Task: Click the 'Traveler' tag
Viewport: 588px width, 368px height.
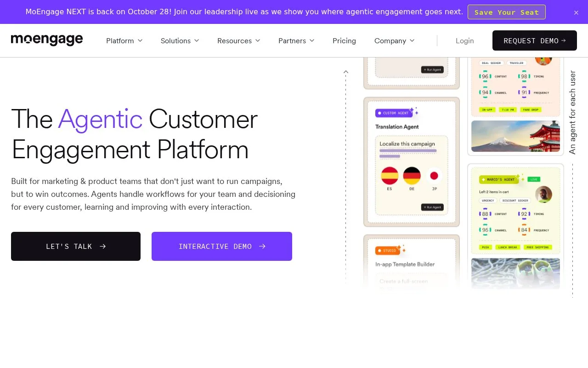Action: coord(516,63)
